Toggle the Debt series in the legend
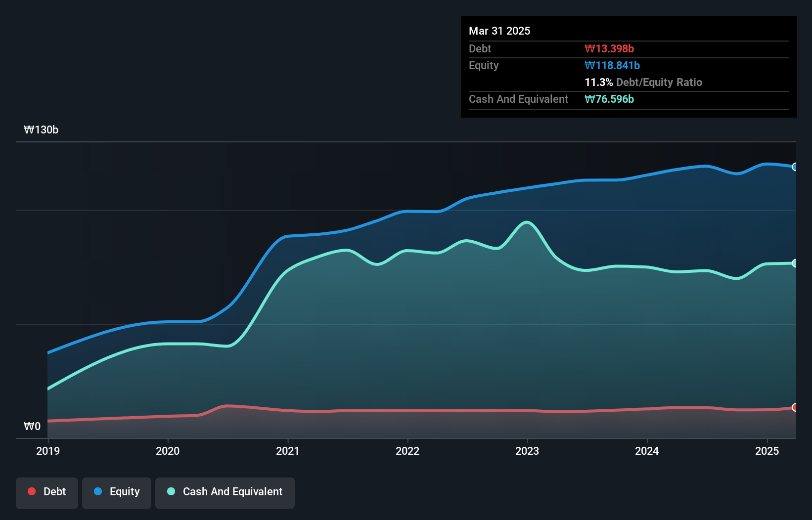812x520 pixels. (x=47, y=493)
